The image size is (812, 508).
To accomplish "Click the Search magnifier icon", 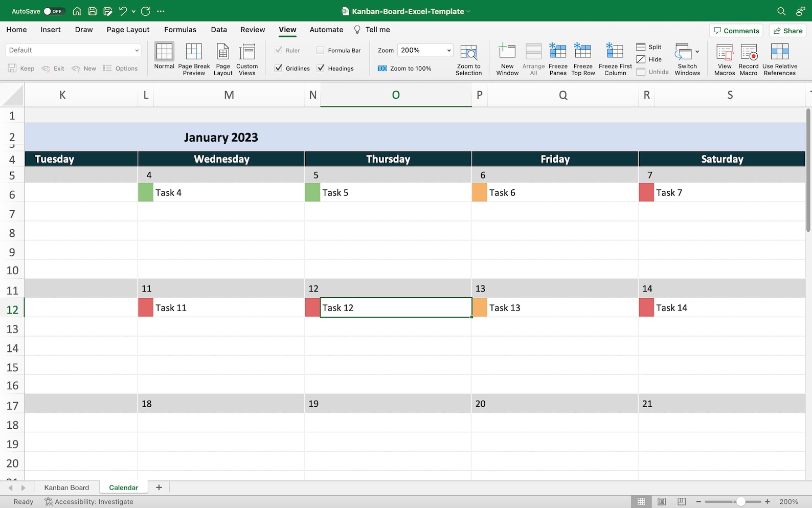I will point(781,11).
